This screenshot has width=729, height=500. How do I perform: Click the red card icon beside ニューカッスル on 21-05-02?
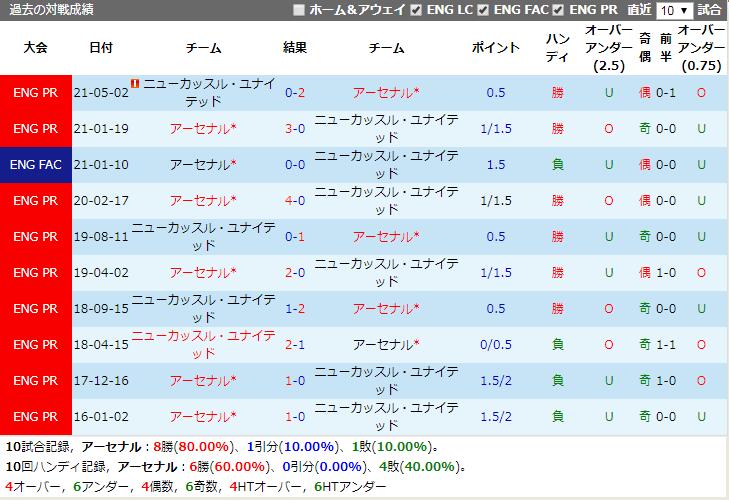click(x=135, y=83)
